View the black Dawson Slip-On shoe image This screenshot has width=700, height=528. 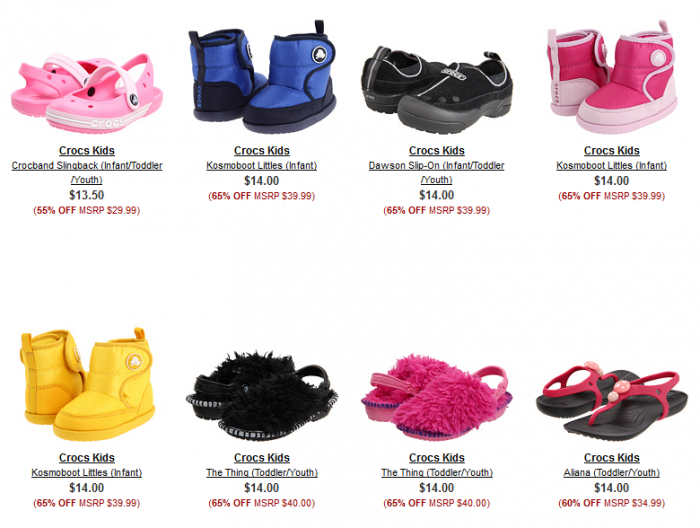coord(437,91)
